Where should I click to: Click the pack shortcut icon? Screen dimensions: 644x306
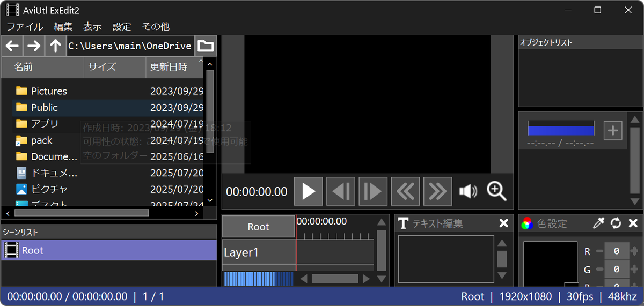[x=21, y=140]
